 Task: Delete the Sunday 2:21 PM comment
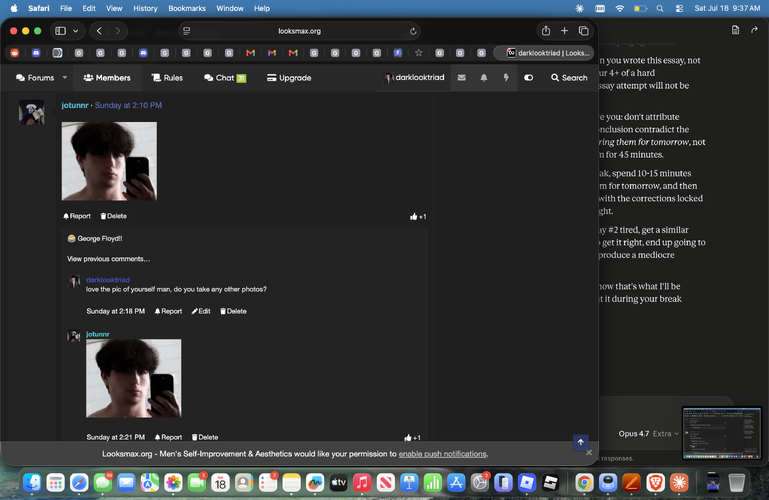click(205, 437)
